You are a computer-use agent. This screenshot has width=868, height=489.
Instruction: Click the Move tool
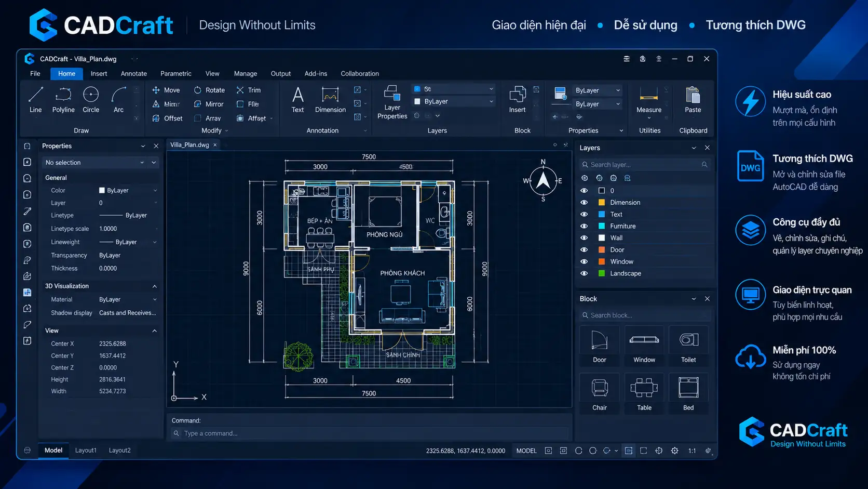click(x=166, y=90)
